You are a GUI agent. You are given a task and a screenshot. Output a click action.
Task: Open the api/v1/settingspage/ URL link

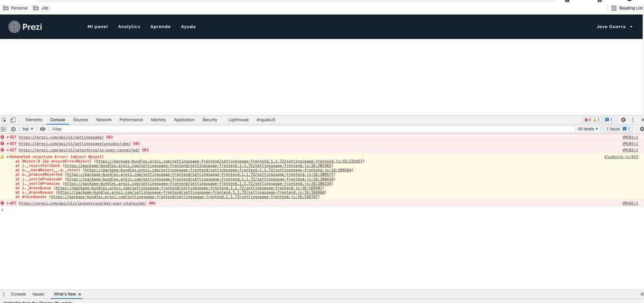click(x=62, y=137)
